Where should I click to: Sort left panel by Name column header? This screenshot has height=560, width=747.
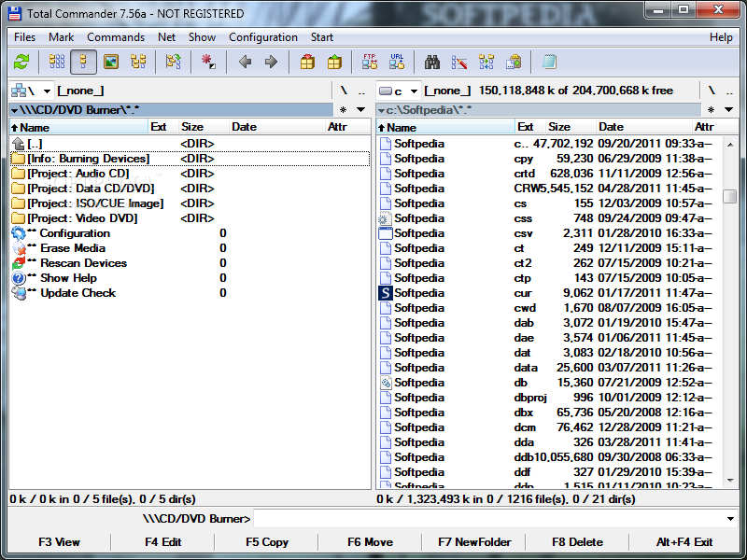point(78,127)
